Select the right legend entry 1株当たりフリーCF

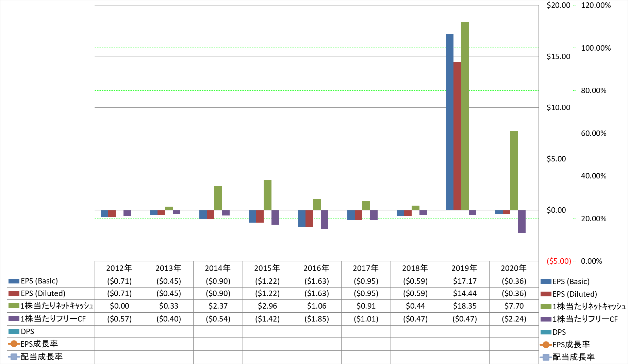coord(579,319)
